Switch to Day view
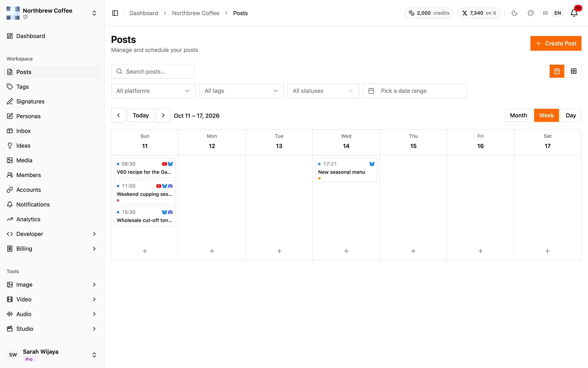The width and height of the screenshot is (588, 368). tap(571, 115)
